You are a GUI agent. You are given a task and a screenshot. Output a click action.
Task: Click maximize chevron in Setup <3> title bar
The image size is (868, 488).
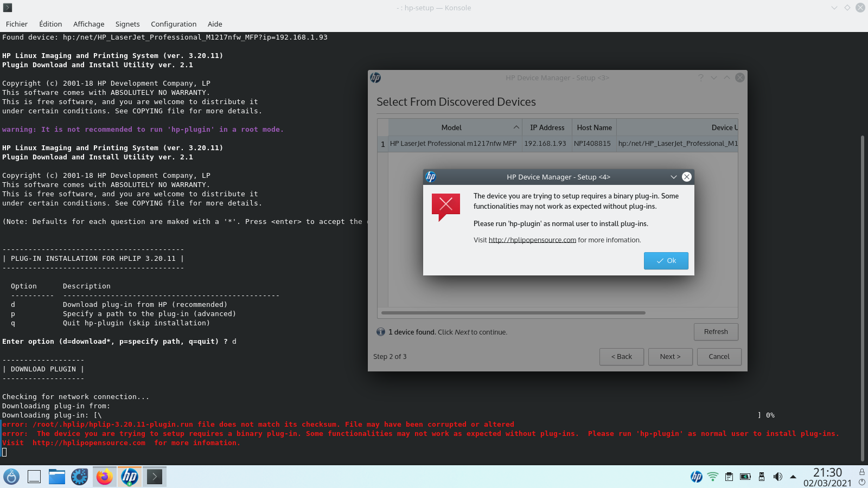pyautogui.click(x=726, y=78)
